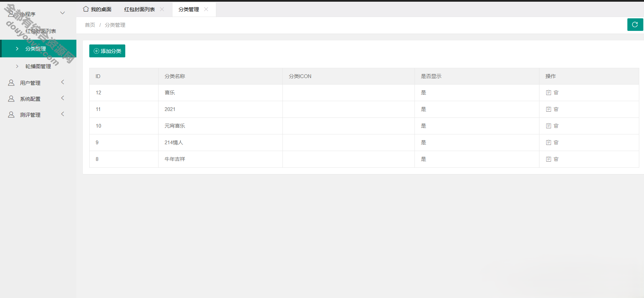Delete the 214情人 category row

click(x=556, y=142)
